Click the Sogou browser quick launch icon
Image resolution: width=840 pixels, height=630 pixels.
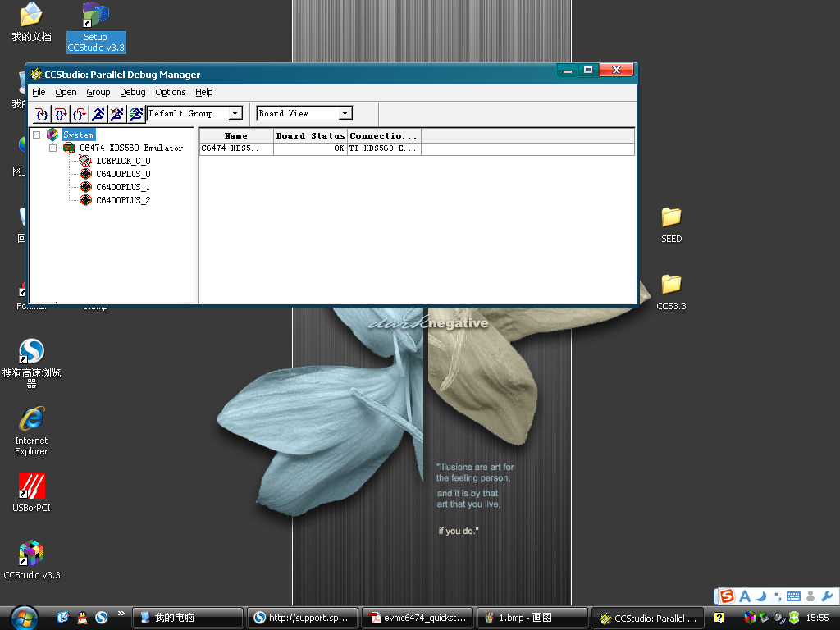click(x=101, y=618)
